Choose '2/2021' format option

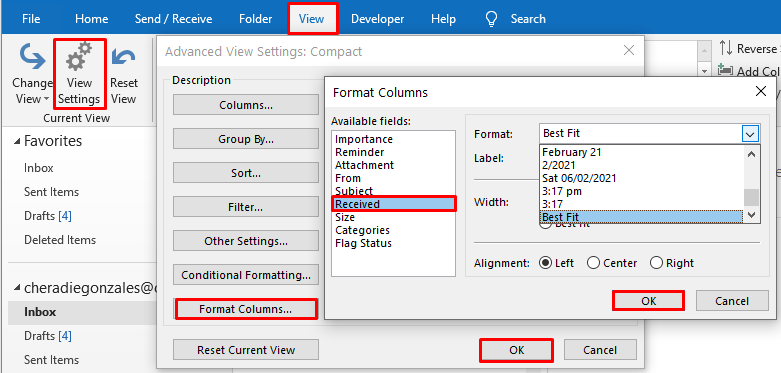click(641, 165)
